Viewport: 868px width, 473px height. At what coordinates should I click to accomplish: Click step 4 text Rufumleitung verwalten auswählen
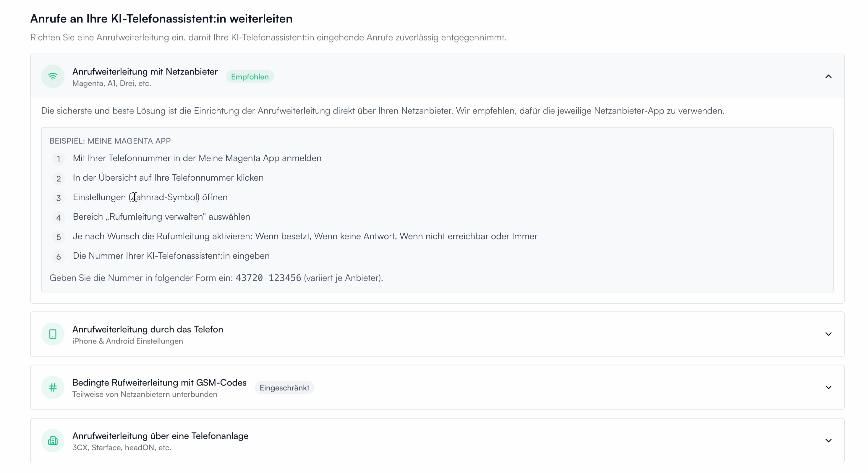point(161,217)
